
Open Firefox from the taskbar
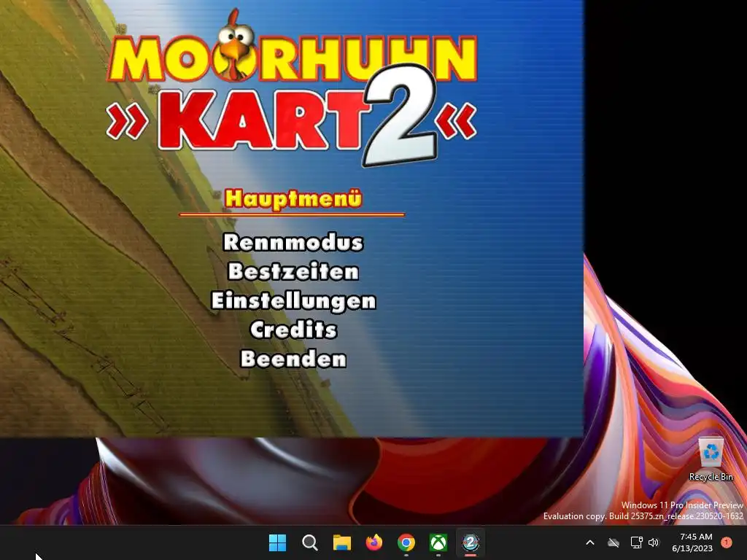click(374, 542)
